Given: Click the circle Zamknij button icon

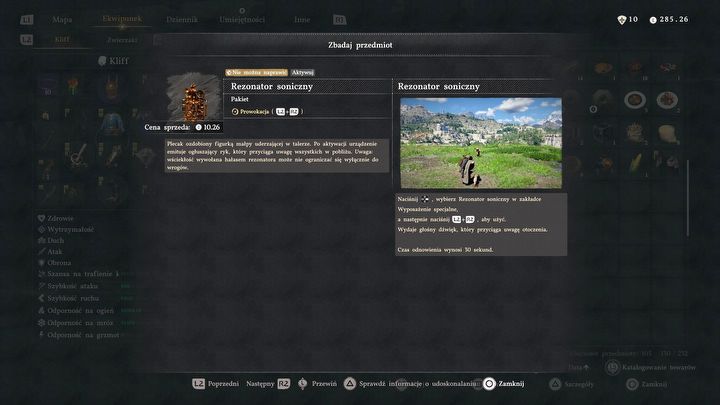Looking at the screenshot, I should [489, 383].
